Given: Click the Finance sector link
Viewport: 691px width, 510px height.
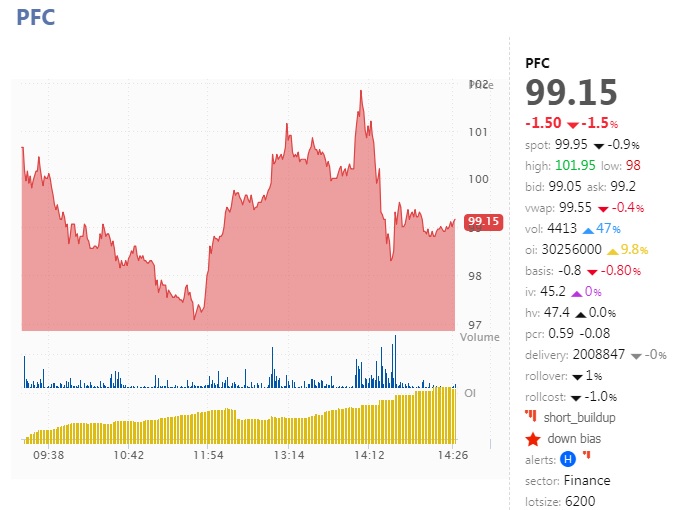Looking at the screenshot, I should tap(586, 480).
